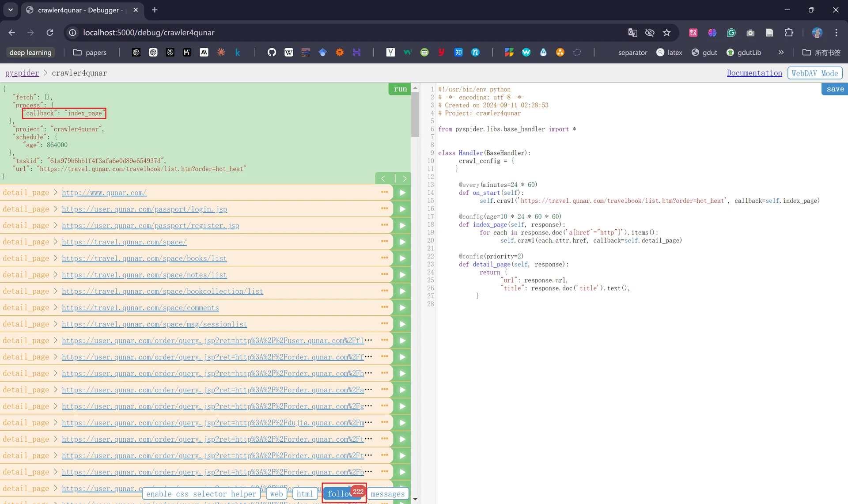Open the browser extensions puzzle icon

[789, 32]
